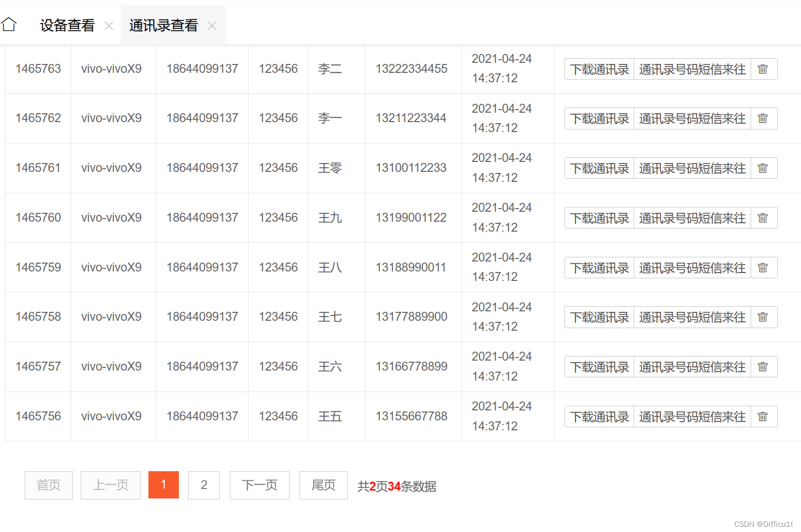Download contacts for row 1465763
Viewport: 801px width, 532px height.
pyautogui.click(x=600, y=69)
